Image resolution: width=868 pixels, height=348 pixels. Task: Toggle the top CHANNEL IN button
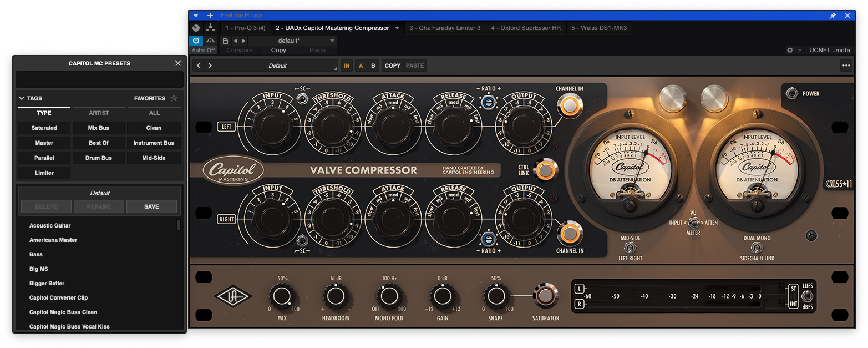pyautogui.click(x=569, y=105)
